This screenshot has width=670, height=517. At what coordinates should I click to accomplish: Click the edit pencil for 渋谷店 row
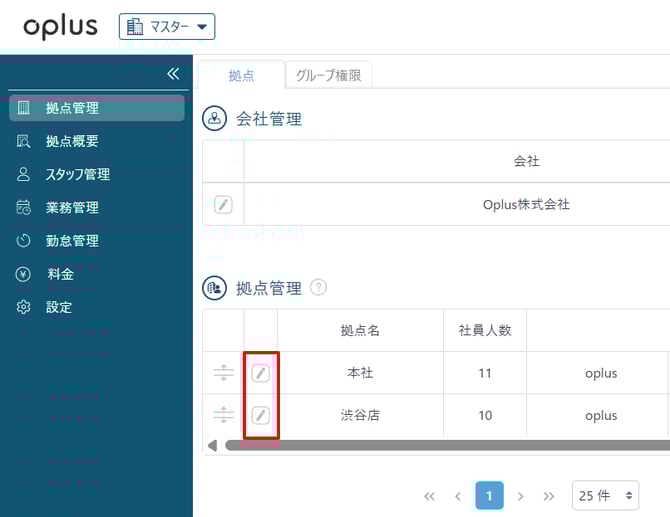click(x=260, y=415)
